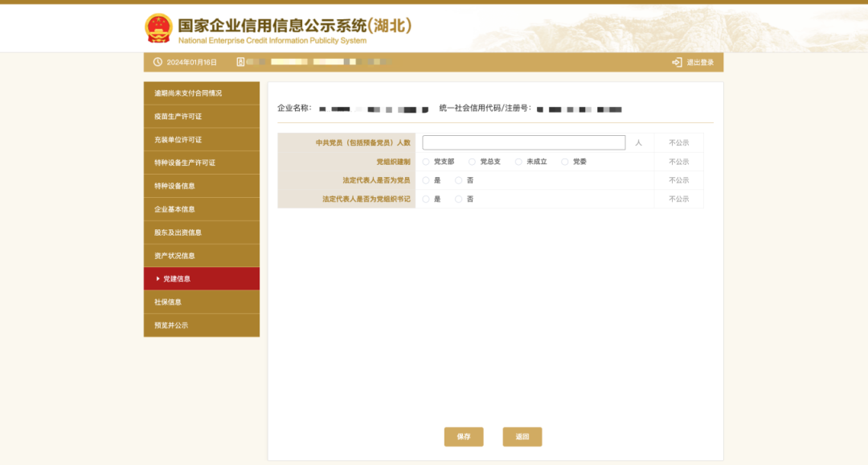Screen dimensions: 868x465
Task: Focus the 中共党员人数 input field
Action: tap(523, 142)
